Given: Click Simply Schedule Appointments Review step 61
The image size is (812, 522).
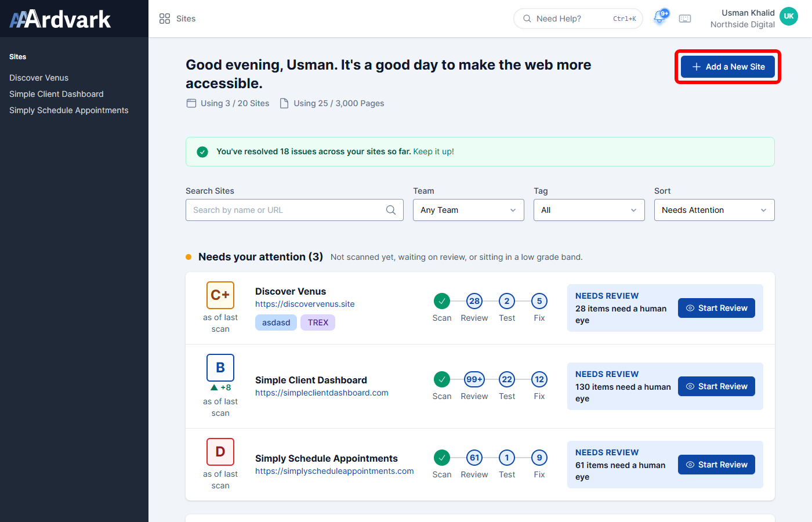Looking at the screenshot, I should [474, 458].
